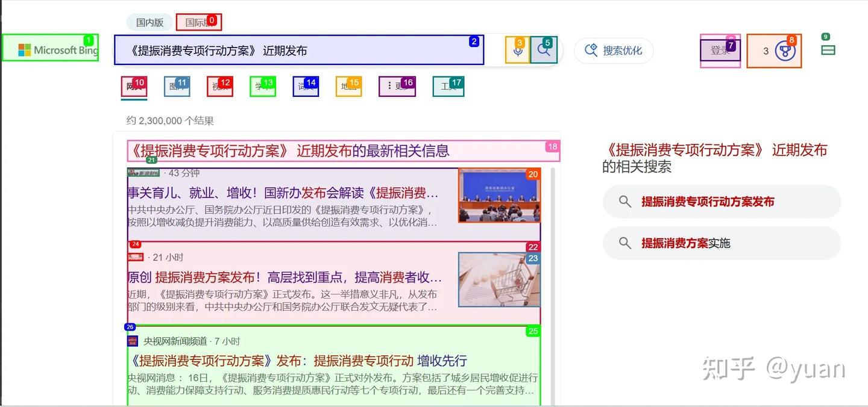Screen dimensions: 868x407
Task: Open the 央视网 headline about 提振消费专项行动方案 发布
Action: pos(297,361)
